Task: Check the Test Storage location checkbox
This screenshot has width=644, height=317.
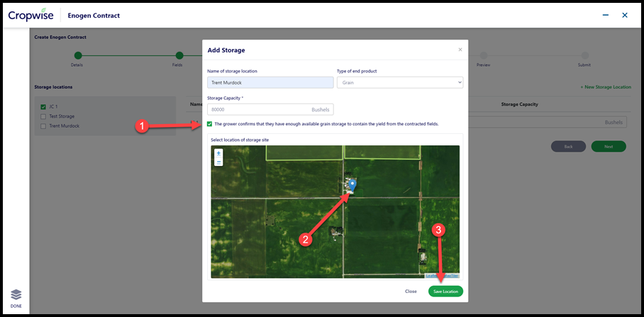Action: (43, 116)
